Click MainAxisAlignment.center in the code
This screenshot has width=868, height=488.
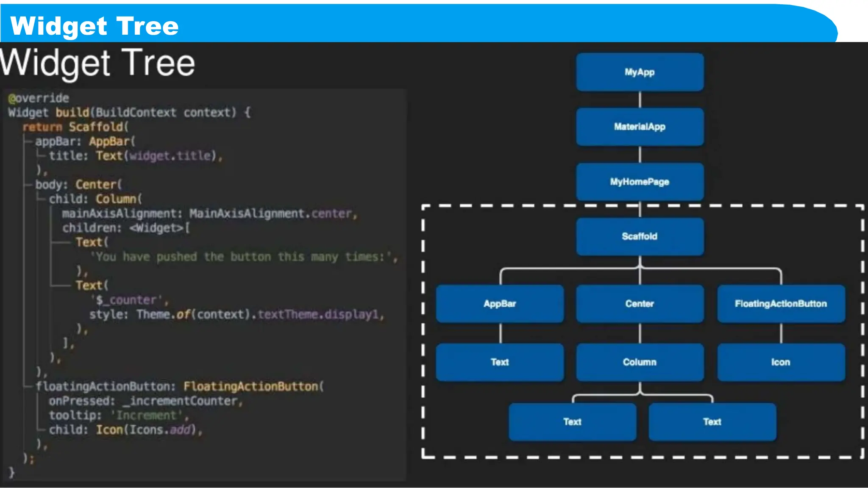tap(270, 213)
